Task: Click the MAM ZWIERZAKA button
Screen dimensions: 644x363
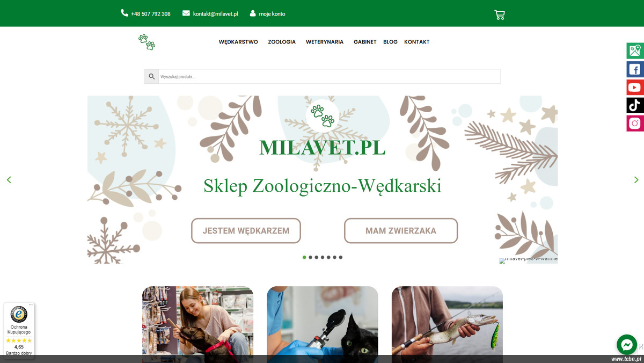Action: 401,231
